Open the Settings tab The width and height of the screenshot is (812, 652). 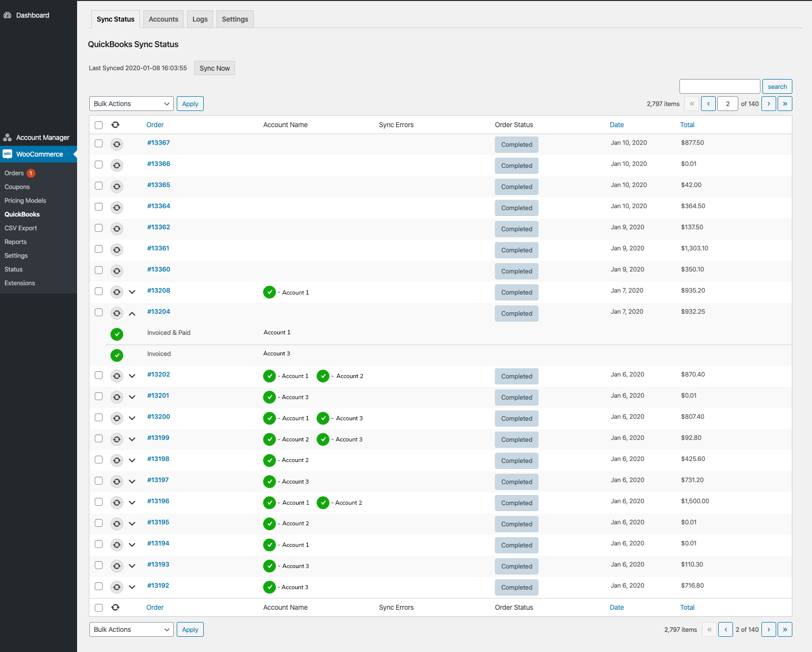(235, 19)
